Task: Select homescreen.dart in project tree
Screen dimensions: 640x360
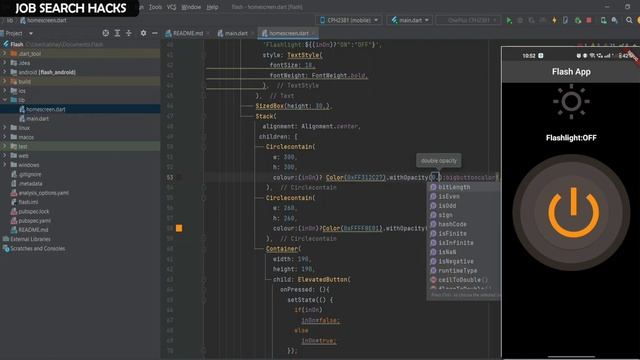Action: coord(46,109)
